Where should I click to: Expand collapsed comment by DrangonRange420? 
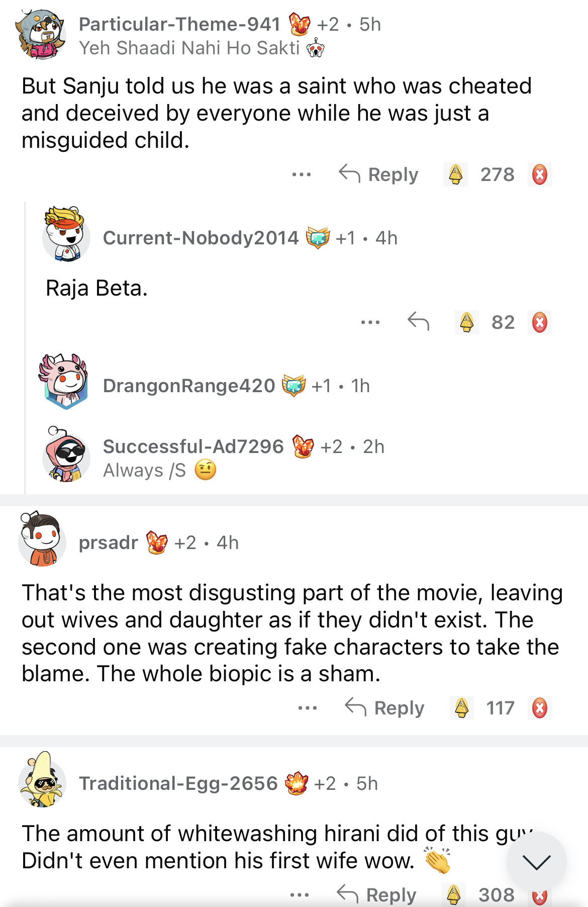(x=189, y=386)
